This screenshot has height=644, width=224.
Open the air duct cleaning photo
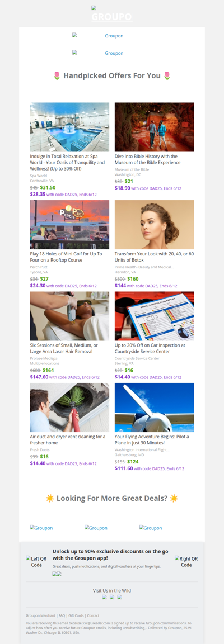pyautogui.click(x=69, y=408)
